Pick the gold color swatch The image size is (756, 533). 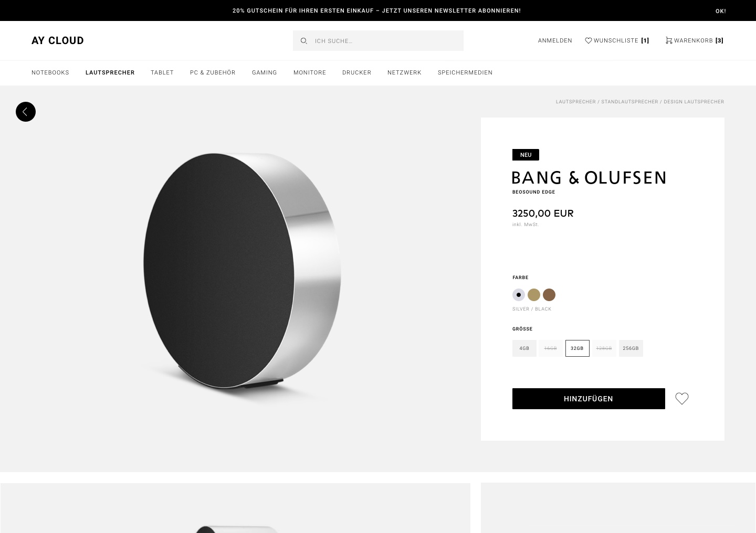(534, 295)
